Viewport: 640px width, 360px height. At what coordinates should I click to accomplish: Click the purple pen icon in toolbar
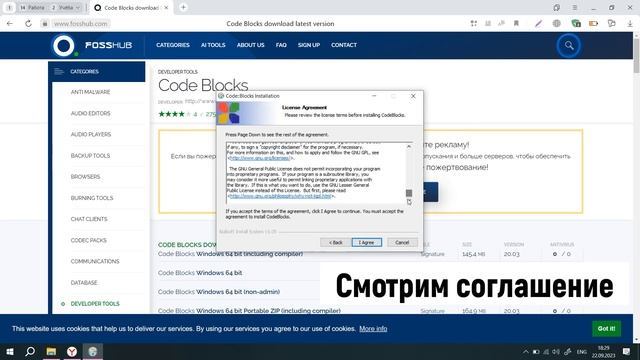coord(538,24)
